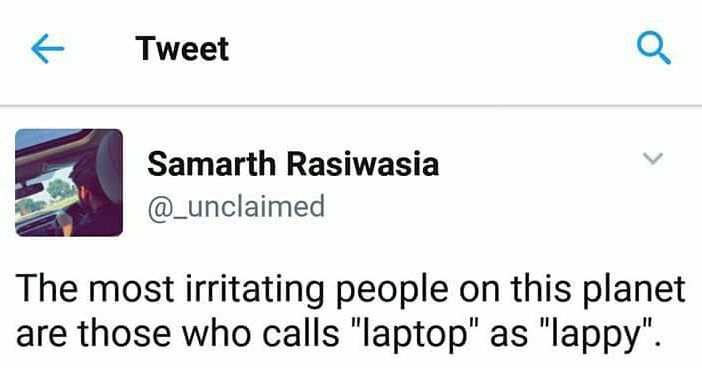Open the profile via the name Samarth Rasiwasia
The image size is (702, 368).
[293, 164]
